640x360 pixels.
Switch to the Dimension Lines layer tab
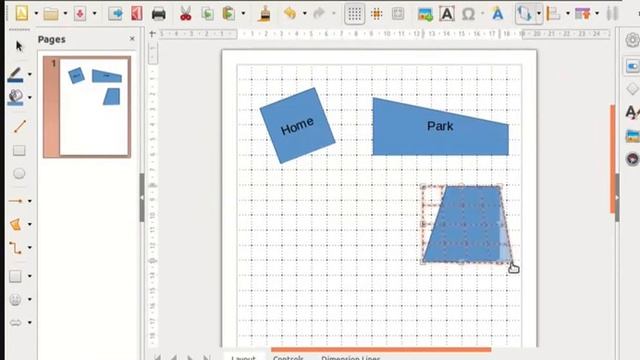point(351,357)
